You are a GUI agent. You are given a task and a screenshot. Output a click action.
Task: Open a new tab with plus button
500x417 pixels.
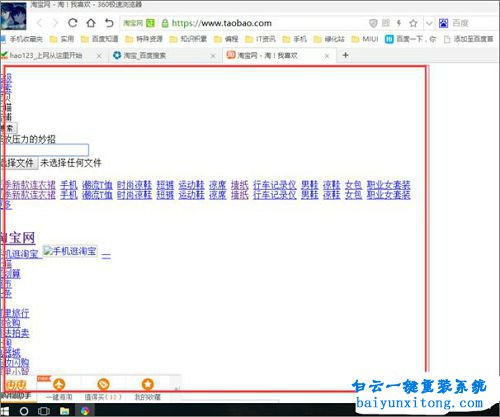[346, 55]
